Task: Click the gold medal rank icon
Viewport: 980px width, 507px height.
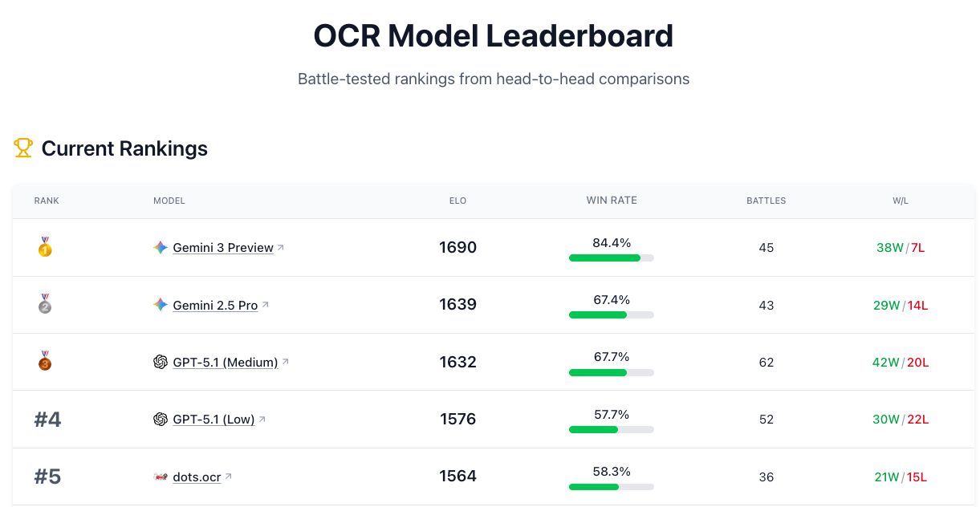Action: click(45, 248)
